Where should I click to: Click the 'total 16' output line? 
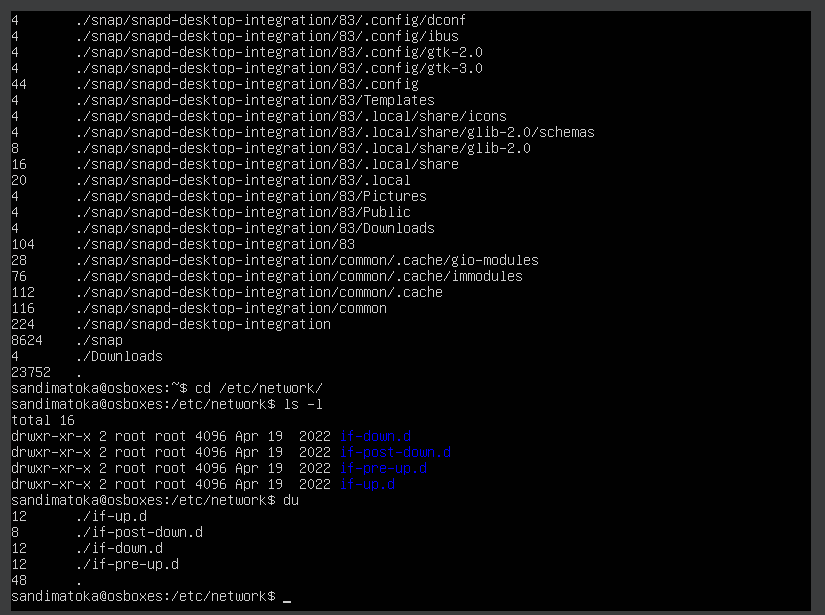(x=43, y=420)
